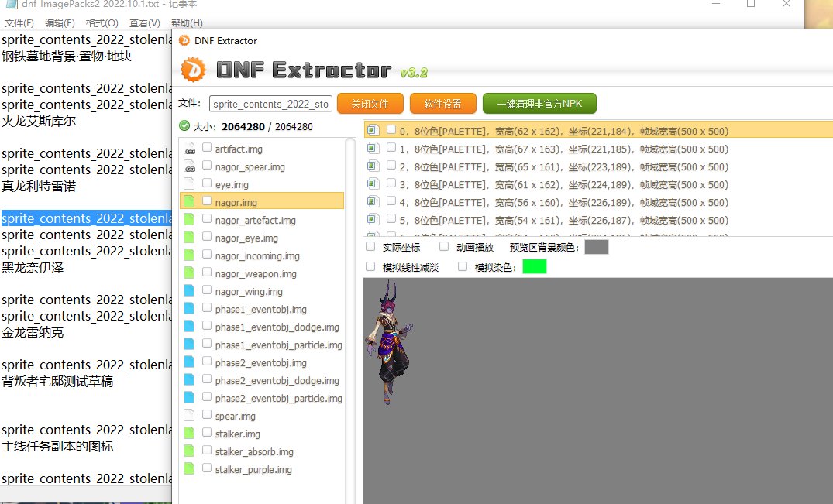The height and width of the screenshot is (504, 833).
Task: Click the image icon of frame 1
Action: point(373,148)
